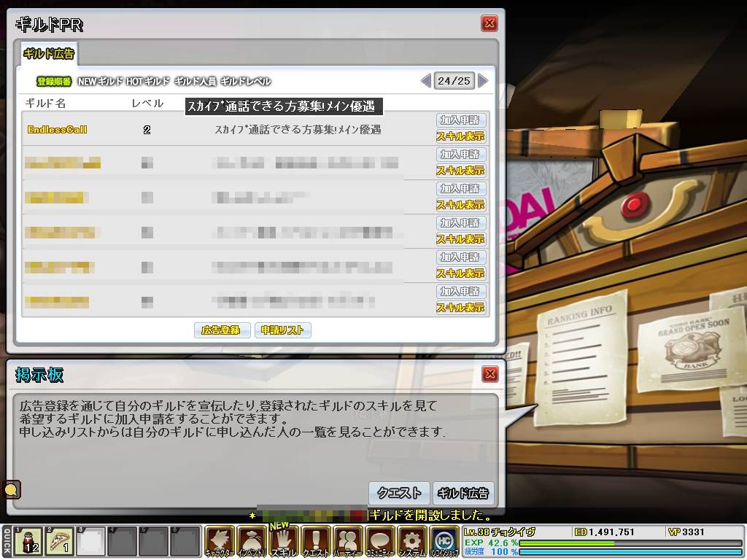Click the レベル column header
Image resolution: width=747 pixels, height=560 pixels.
point(147,104)
